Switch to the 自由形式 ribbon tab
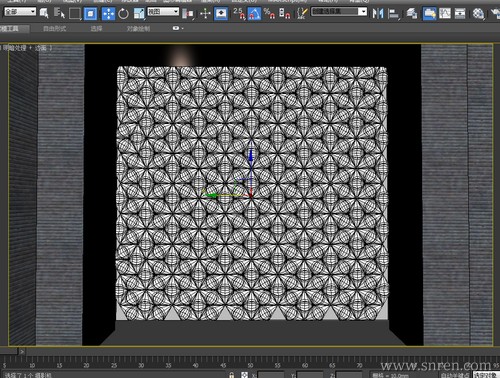 point(54,29)
